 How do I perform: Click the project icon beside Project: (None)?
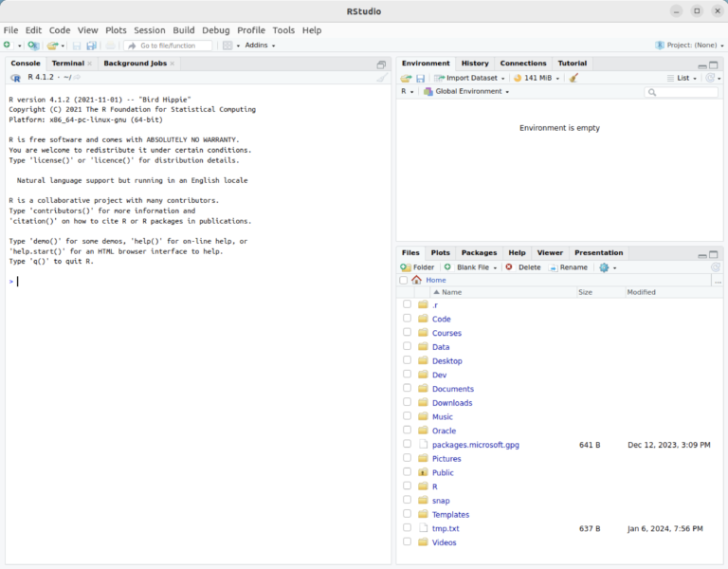(x=660, y=46)
